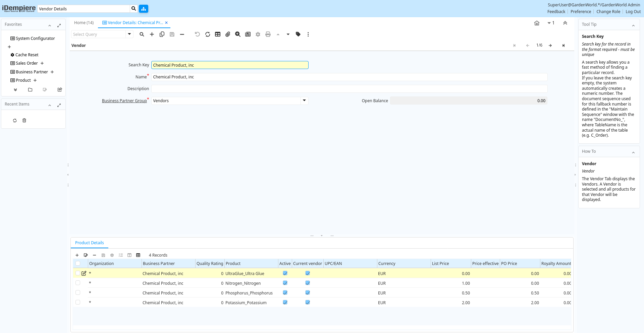Toggle Current vendor checkbox for Potassium_Potassium row

(x=308, y=303)
